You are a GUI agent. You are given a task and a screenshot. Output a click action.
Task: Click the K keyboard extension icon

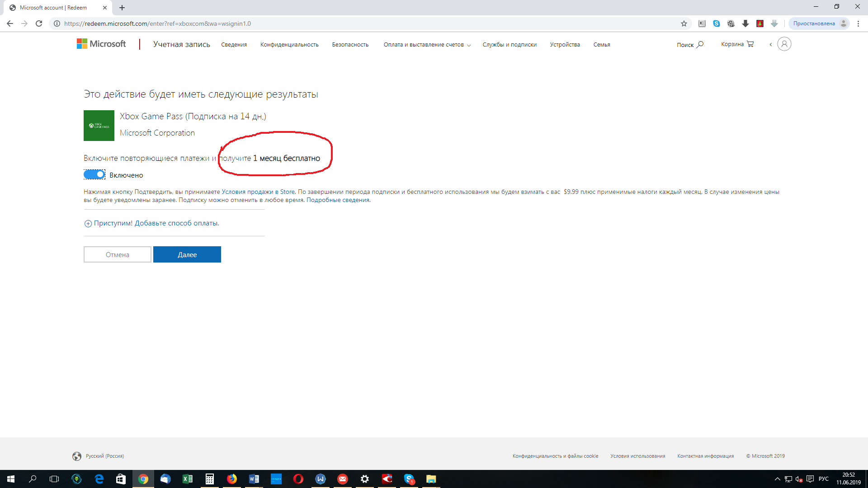coord(702,23)
